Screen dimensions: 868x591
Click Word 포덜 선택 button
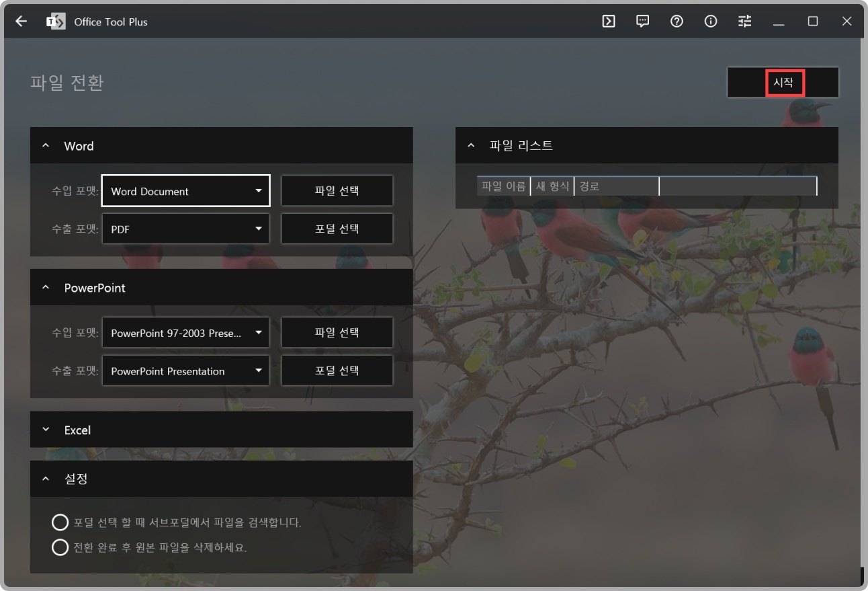point(337,229)
